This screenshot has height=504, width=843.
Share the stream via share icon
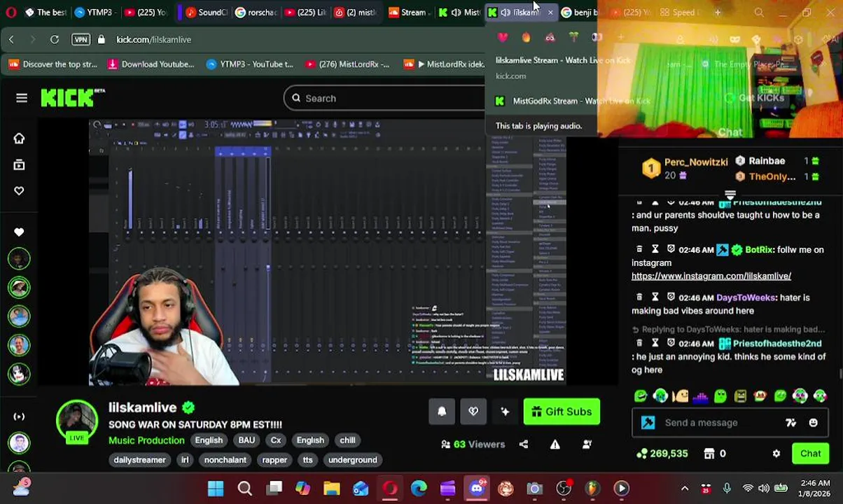click(x=524, y=444)
